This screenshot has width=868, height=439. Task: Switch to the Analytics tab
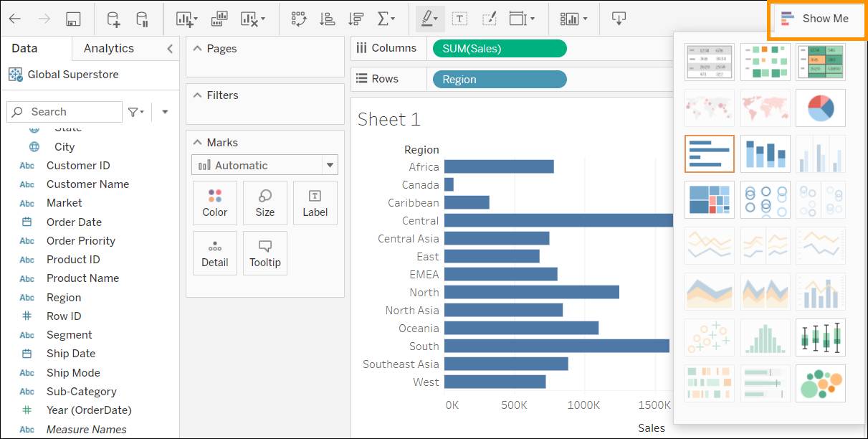(108, 48)
